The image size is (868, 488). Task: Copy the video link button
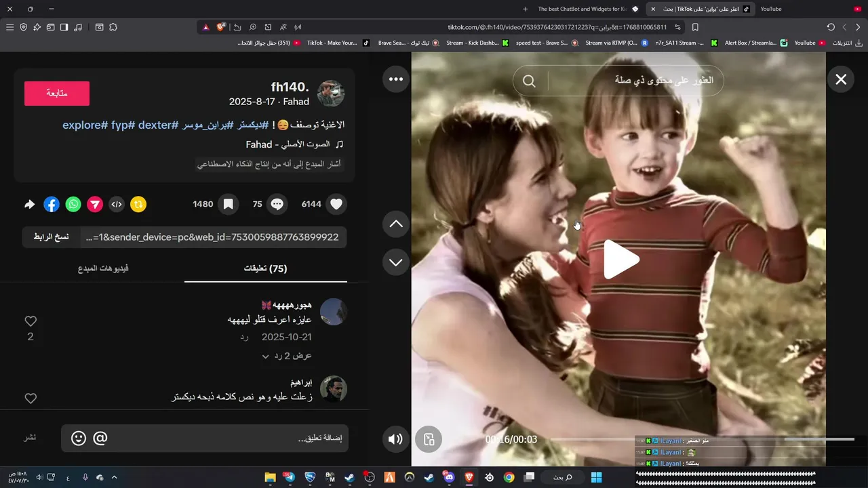point(52,237)
